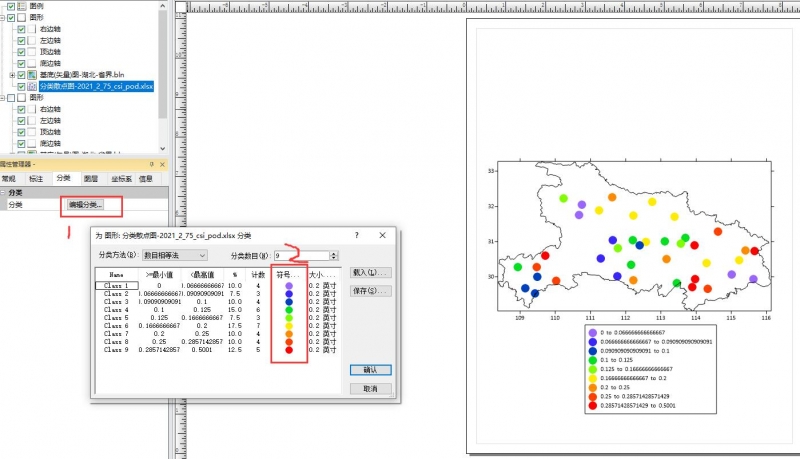Screen dimensions: 800x459
Task: Close the 属性管理器 panel
Action: (x=163, y=163)
